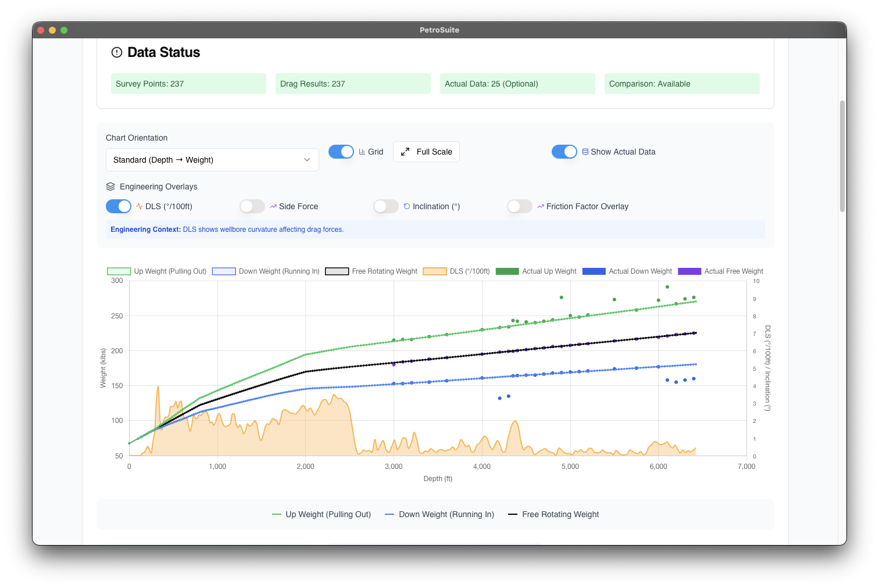
Task: Click the orange DLS legend color swatch
Action: pos(435,271)
